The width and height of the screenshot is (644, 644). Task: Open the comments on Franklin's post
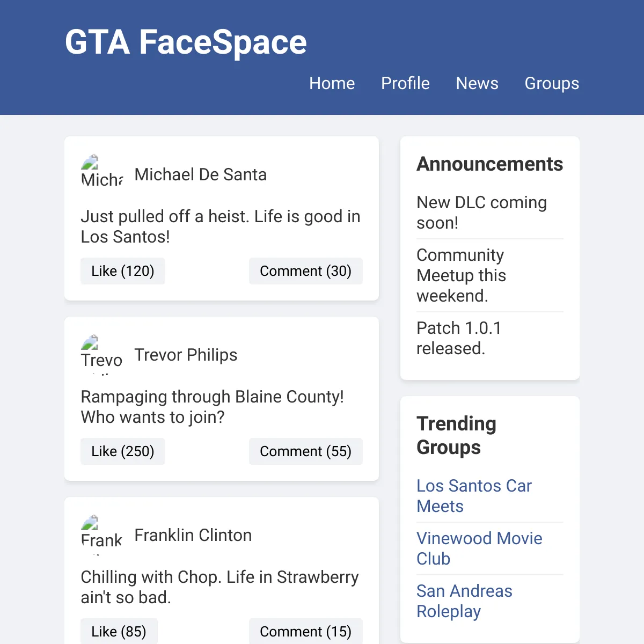[306, 632]
